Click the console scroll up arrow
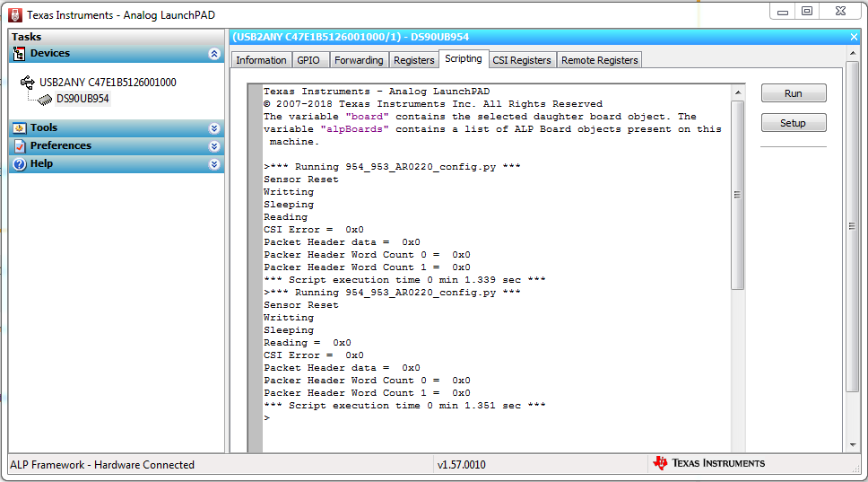The height and width of the screenshot is (482, 868). tap(737, 92)
